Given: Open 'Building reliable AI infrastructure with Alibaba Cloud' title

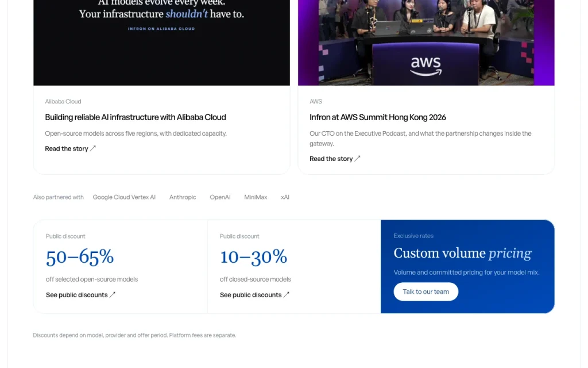Looking at the screenshot, I should 136,117.
